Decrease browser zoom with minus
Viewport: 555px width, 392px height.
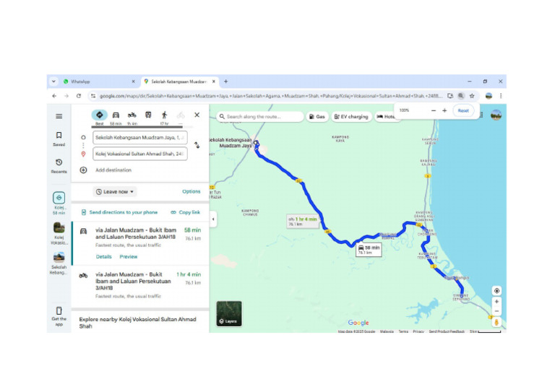[434, 110]
